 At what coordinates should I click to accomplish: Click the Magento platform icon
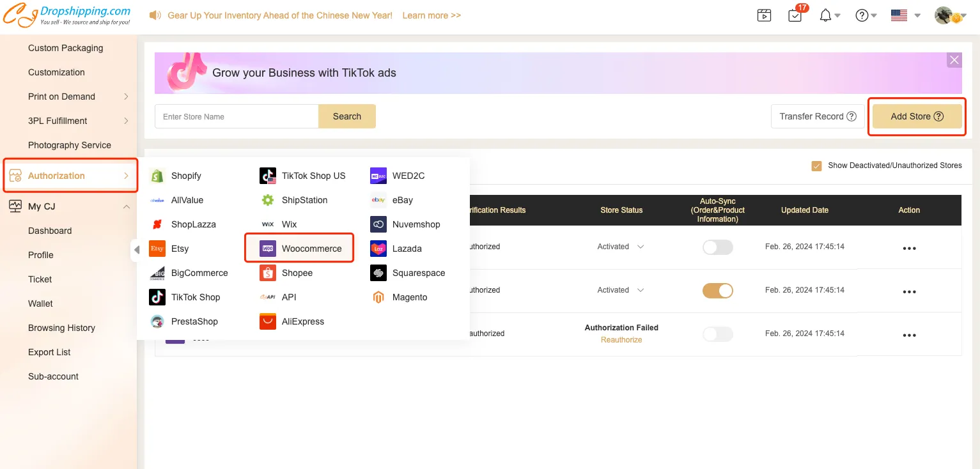click(378, 297)
